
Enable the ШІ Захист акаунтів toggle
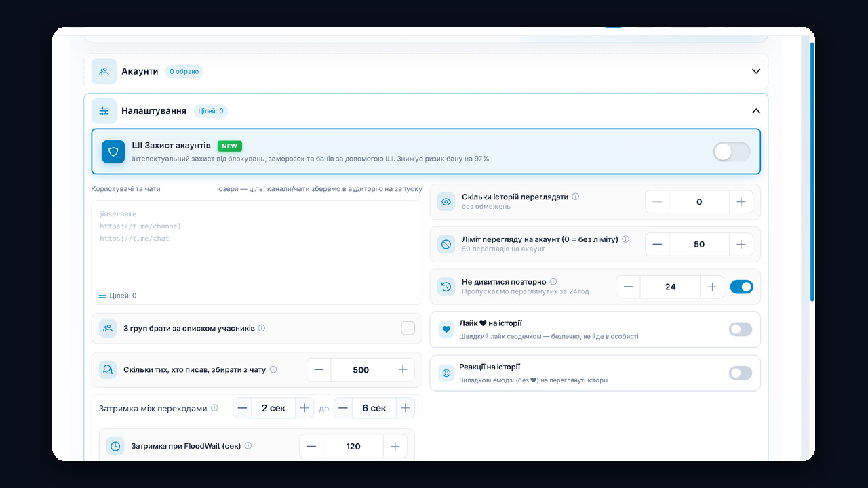point(732,152)
